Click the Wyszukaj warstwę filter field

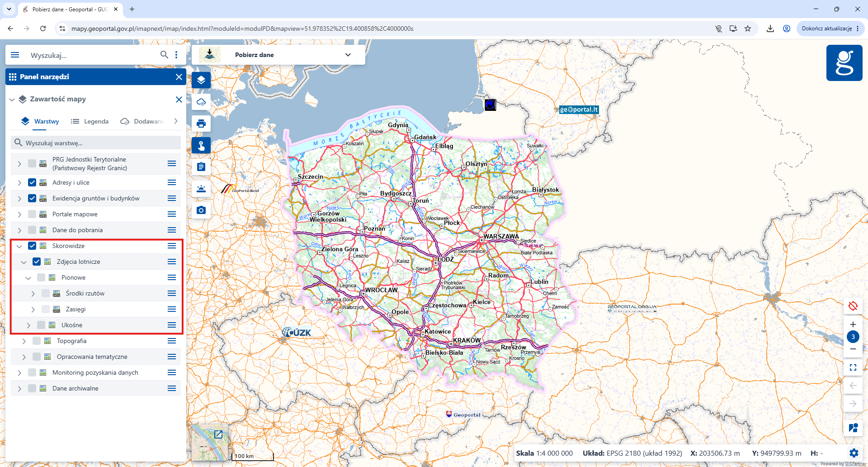point(96,143)
